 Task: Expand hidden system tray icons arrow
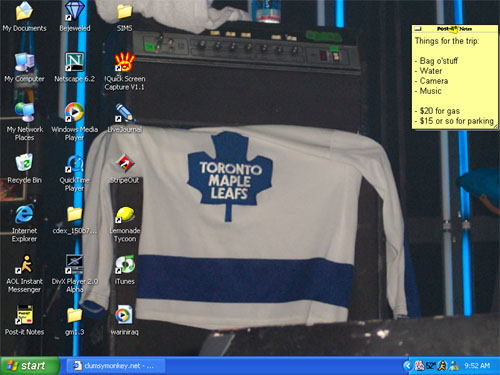(x=407, y=366)
